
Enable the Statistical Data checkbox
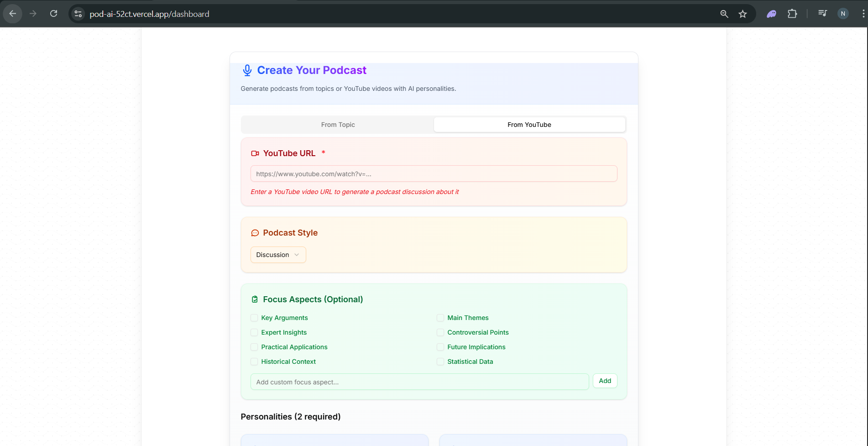440,362
